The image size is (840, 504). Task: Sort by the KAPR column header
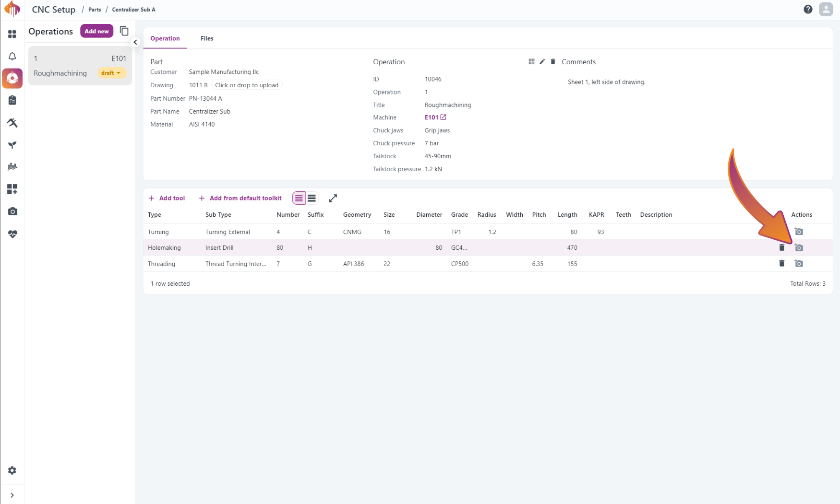pos(597,214)
